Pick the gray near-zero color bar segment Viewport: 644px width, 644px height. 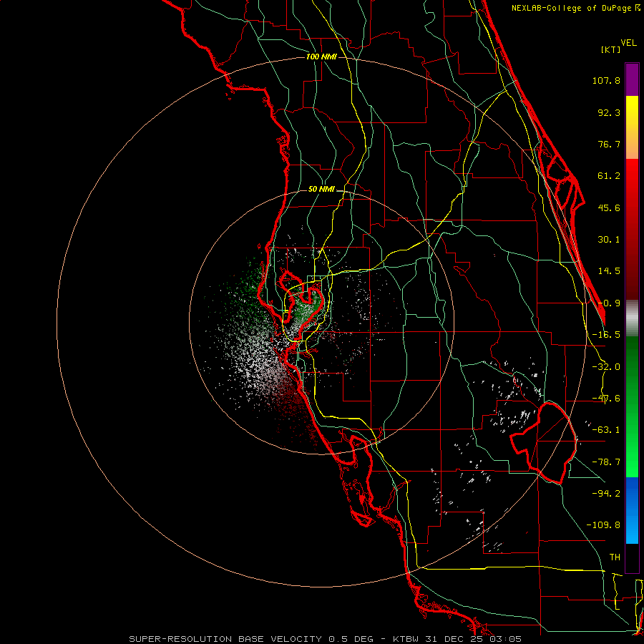pos(632,318)
